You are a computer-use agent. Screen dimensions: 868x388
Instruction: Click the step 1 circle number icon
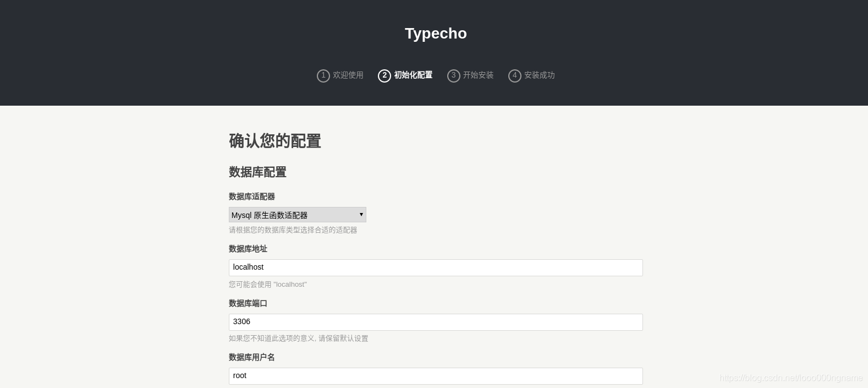point(323,76)
